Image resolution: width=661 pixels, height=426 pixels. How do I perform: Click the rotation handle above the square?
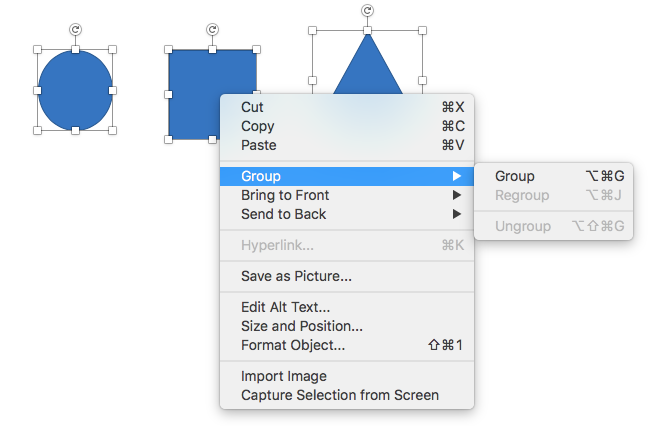tap(212, 30)
